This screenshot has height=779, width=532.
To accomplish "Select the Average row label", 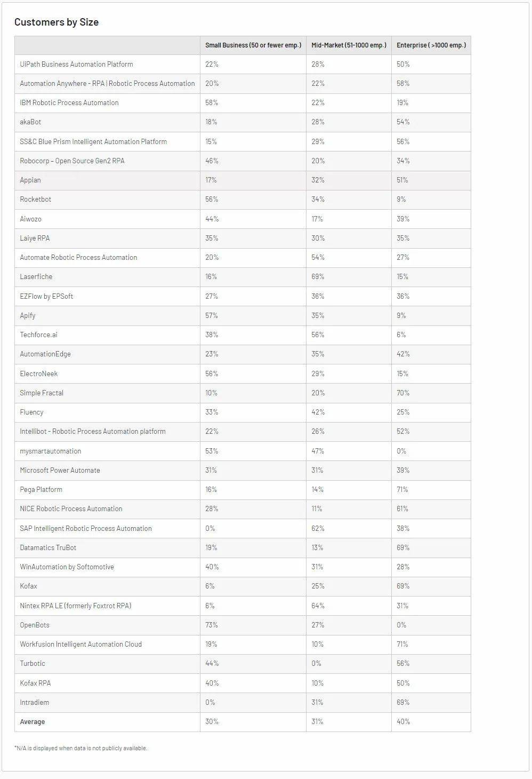I will click(x=33, y=721).
